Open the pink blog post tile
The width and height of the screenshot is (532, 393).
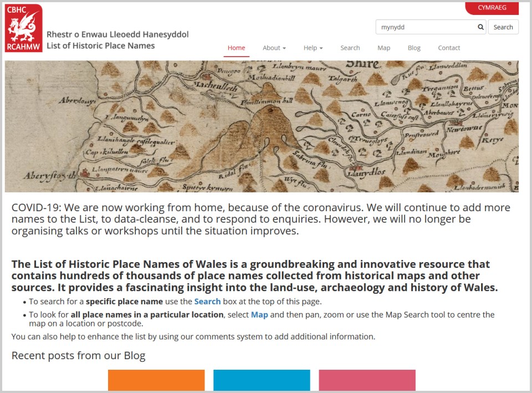coord(367,380)
